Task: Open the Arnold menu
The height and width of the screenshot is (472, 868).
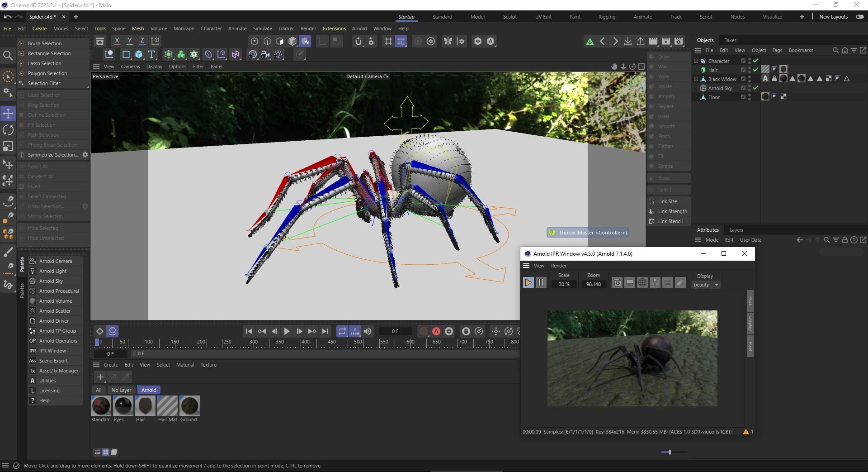Action: [x=359, y=29]
